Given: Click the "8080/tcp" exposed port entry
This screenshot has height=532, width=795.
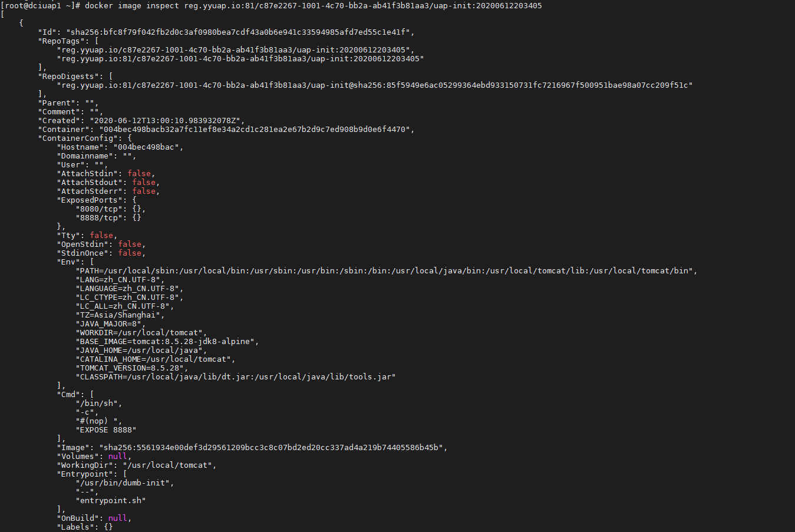Looking at the screenshot, I should pyautogui.click(x=99, y=209).
